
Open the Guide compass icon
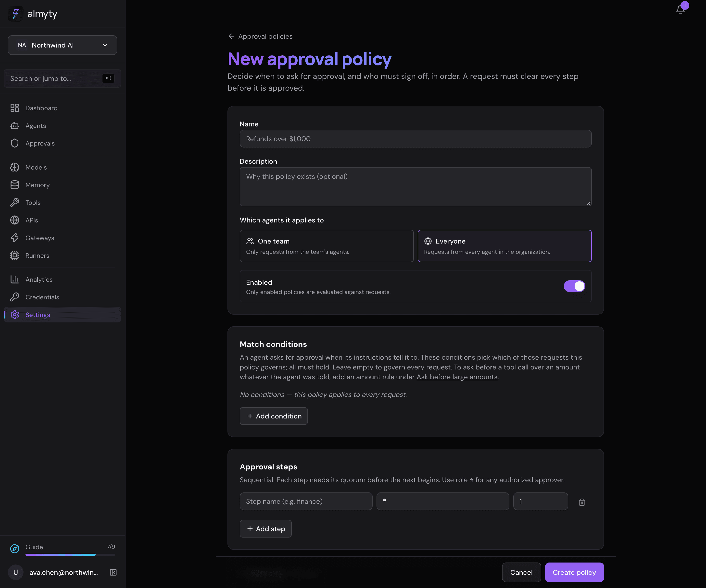[x=15, y=549]
